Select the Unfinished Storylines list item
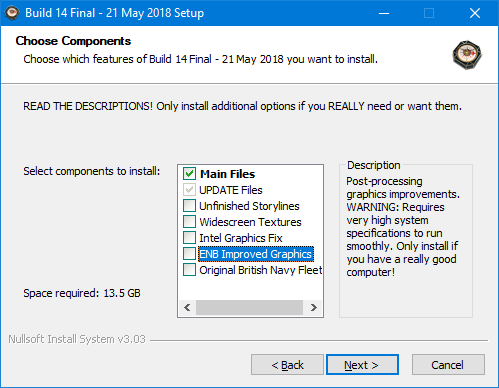499x388 pixels. point(249,206)
